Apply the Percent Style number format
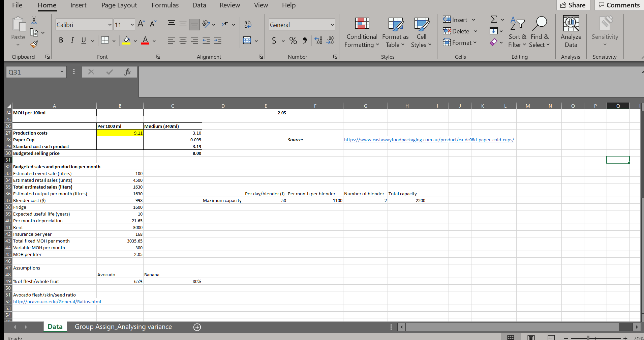The height and width of the screenshot is (340, 644). click(293, 40)
